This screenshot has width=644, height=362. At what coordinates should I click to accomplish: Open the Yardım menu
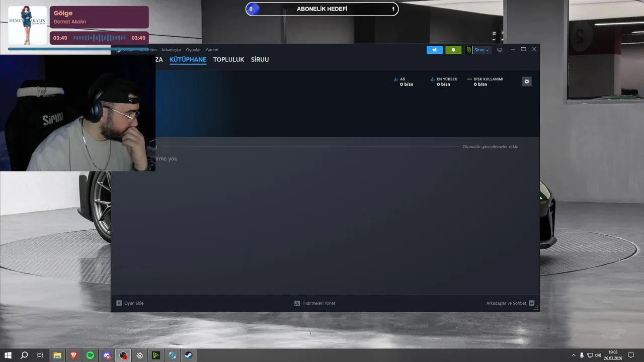pyautogui.click(x=212, y=50)
